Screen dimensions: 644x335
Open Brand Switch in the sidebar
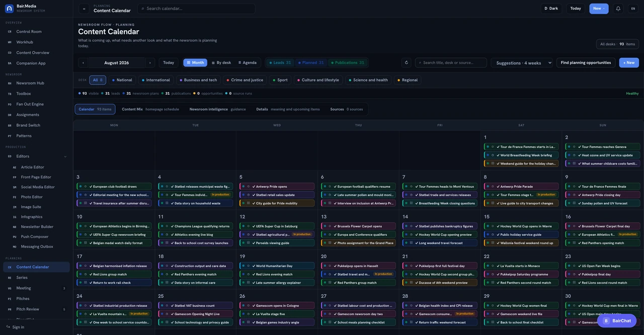click(x=36, y=125)
